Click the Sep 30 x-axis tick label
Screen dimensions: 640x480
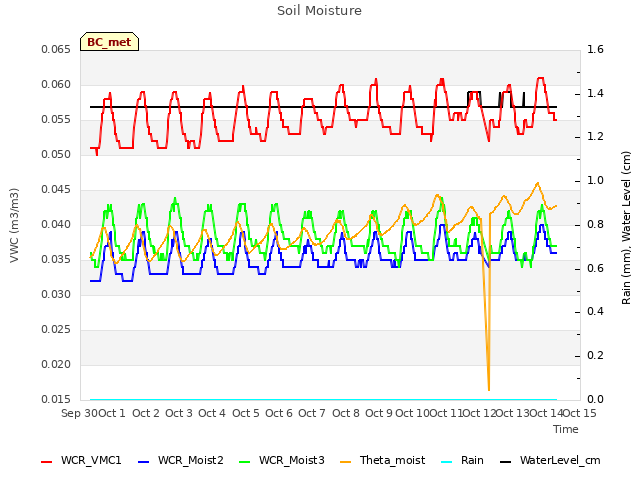point(79,413)
